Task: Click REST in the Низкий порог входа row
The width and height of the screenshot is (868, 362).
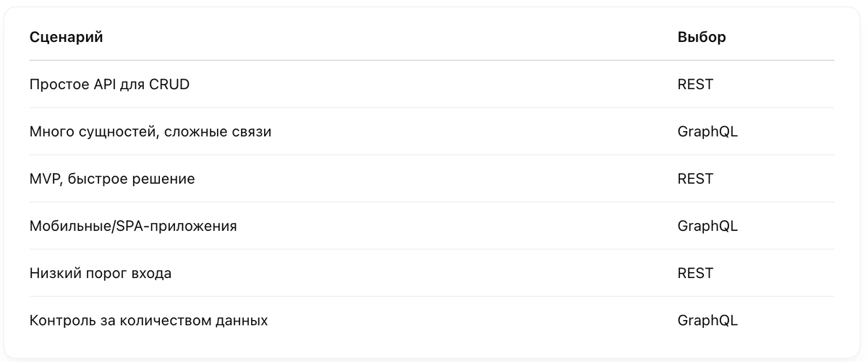Action: coord(695,274)
